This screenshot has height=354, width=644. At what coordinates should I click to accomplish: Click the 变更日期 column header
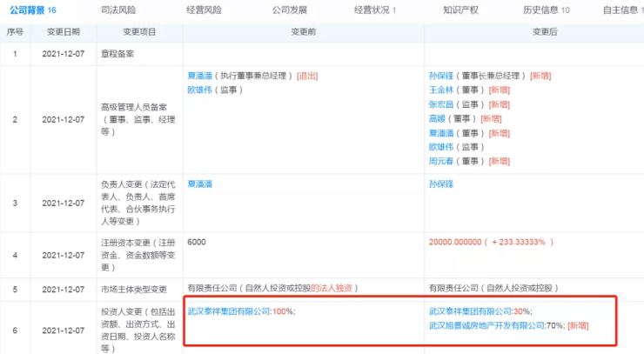click(x=62, y=31)
